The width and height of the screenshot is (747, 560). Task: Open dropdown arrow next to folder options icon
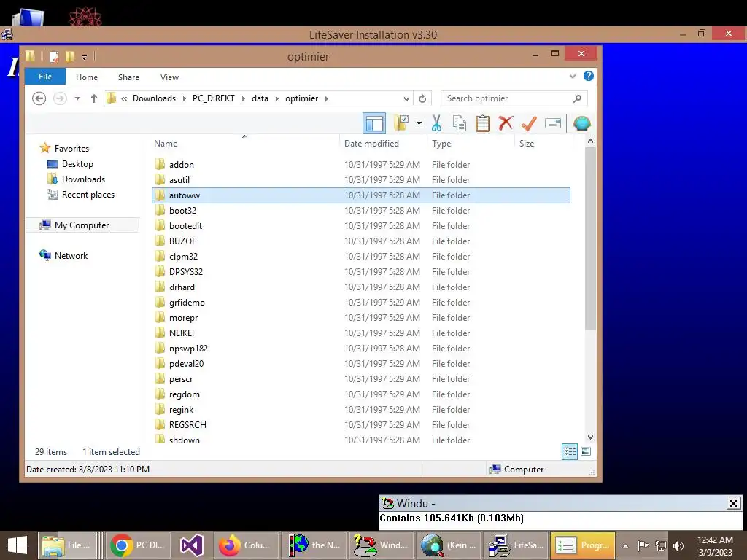(x=419, y=123)
